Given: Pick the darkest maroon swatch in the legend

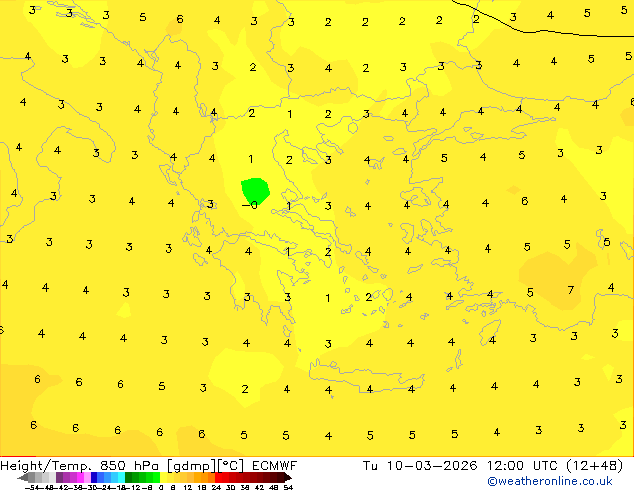Looking at the screenshot, I should pyautogui.click(x=280, y=477).
